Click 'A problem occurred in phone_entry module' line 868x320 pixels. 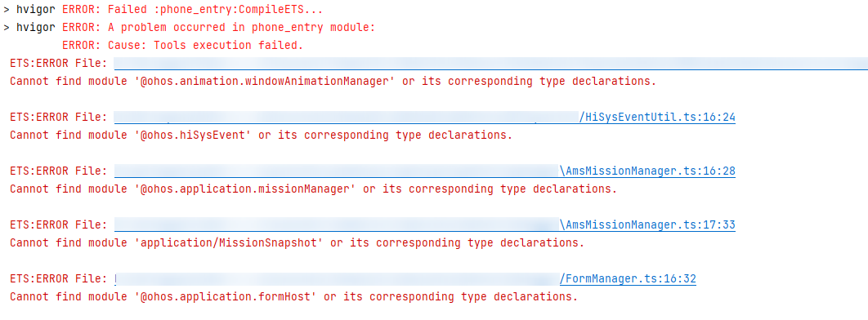(219, 28)
